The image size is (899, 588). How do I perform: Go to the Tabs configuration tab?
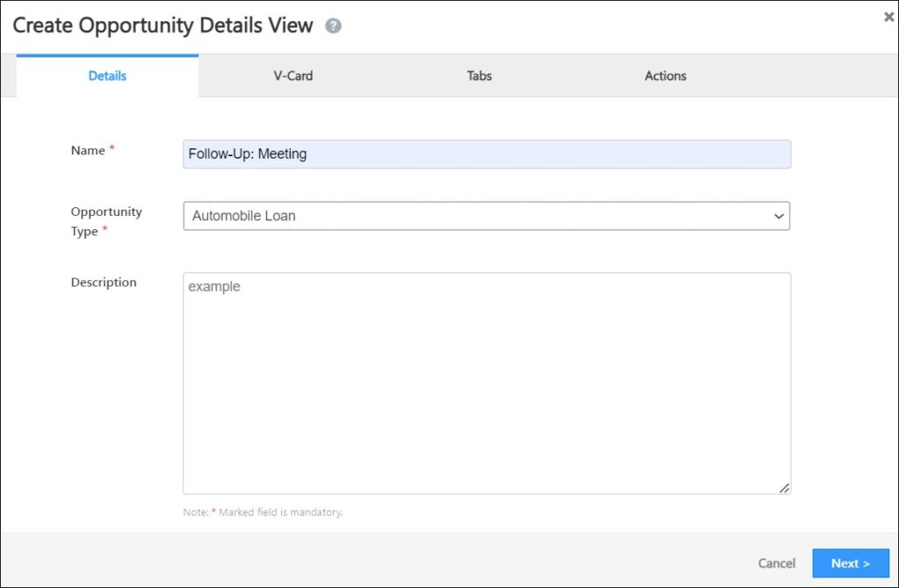pos(478,76)
